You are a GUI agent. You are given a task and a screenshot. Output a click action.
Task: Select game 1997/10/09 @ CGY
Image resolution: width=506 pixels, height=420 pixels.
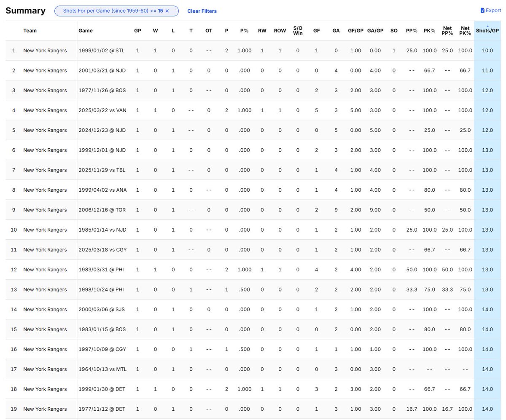click(102, 349)
